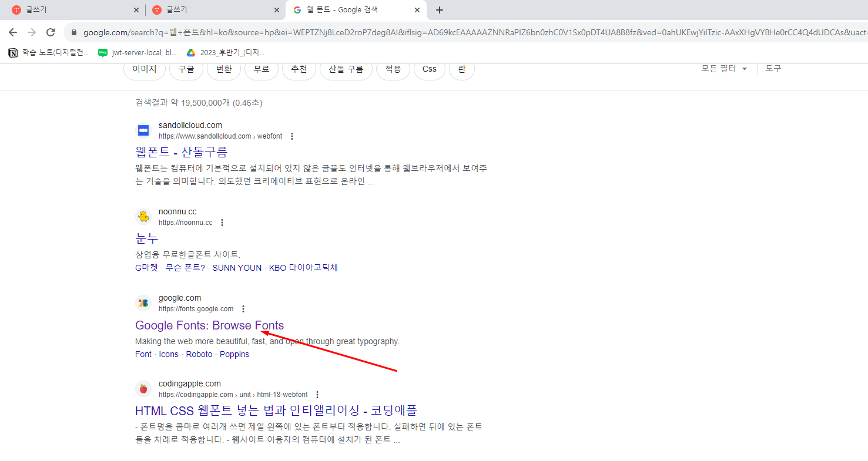Filter results by 이미지 chip
868x461 pixels.
click(144, 69)
